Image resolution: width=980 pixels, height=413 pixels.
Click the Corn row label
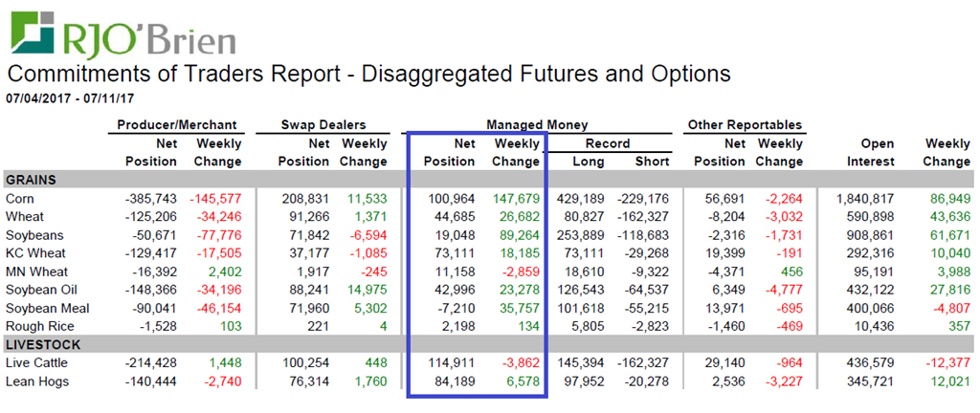click(x=20, y=199)
